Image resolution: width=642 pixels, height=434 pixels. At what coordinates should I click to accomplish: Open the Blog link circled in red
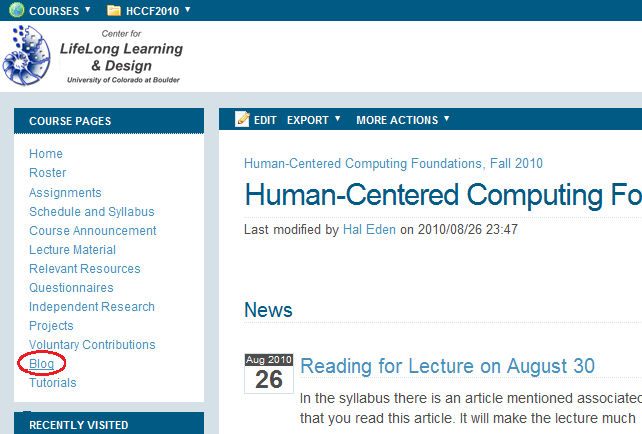pyautogui.click(x=41, y=364)
